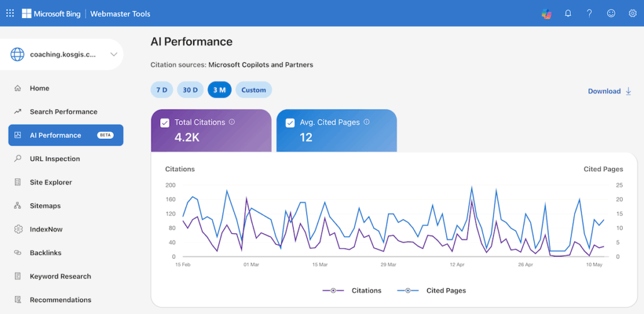
Task: Select the Custom date range
Action: tap(253, 90)
